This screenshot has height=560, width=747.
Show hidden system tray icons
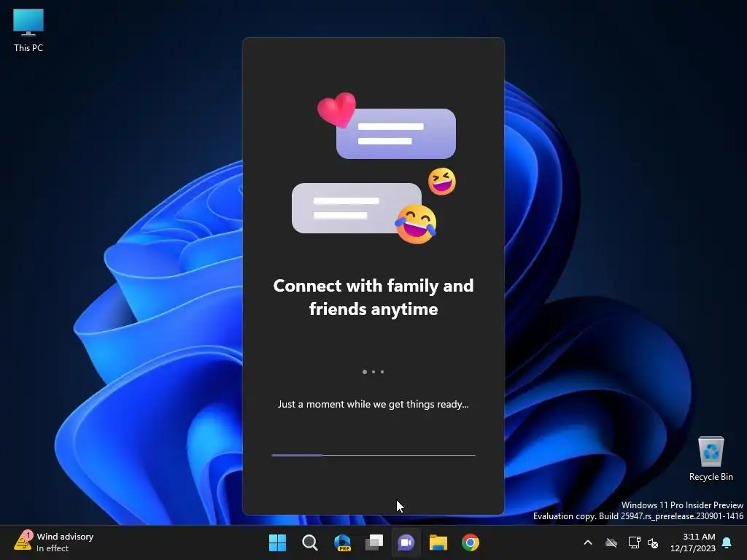(x=588, y=542)
